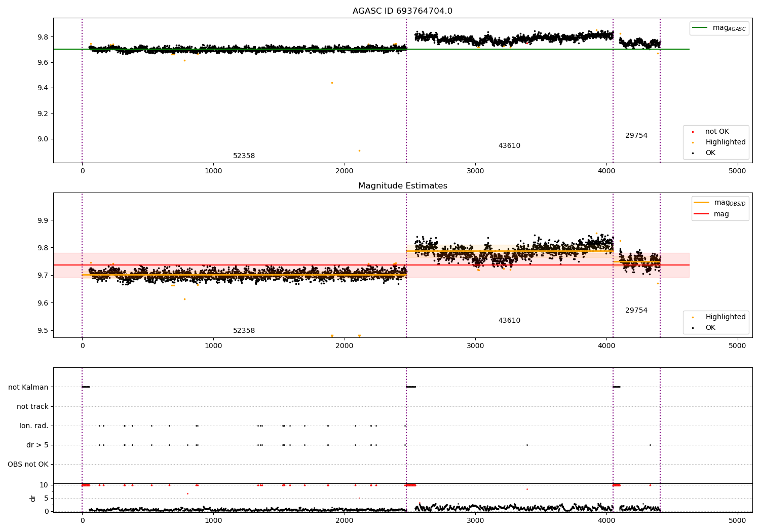Click the 5000 x-axis tick of the bottom plot
Image resolution: width=760 pixels, height=532 pixels.
pos(737,520)
